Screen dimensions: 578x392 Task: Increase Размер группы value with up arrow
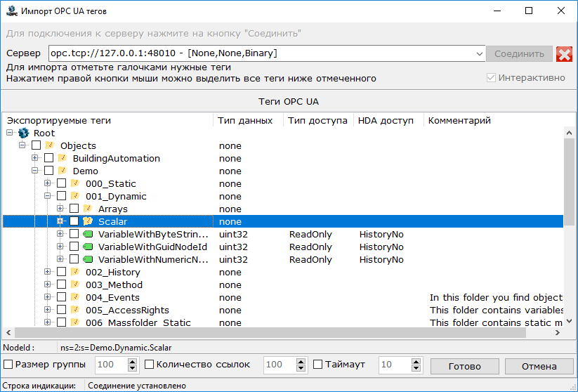point(132,361)
